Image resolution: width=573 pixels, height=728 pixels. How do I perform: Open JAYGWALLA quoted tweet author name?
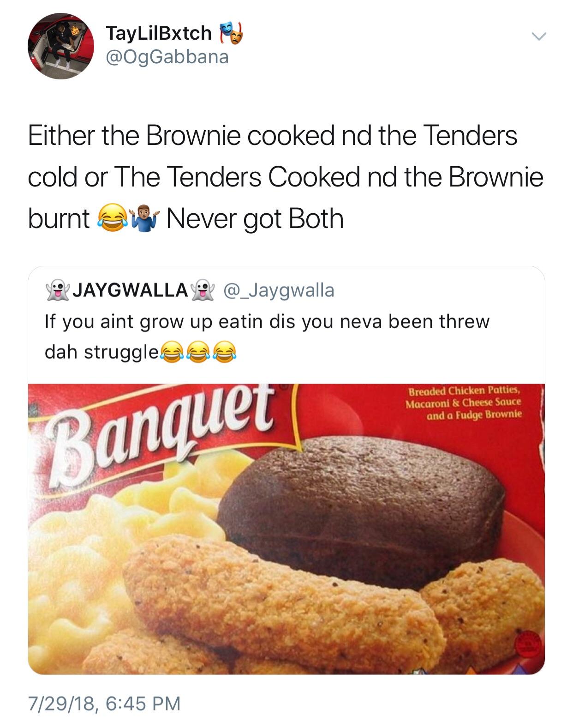point(130,290)
